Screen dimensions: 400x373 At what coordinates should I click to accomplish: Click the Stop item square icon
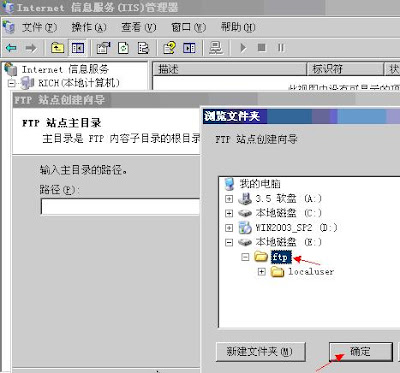[262, 48]
